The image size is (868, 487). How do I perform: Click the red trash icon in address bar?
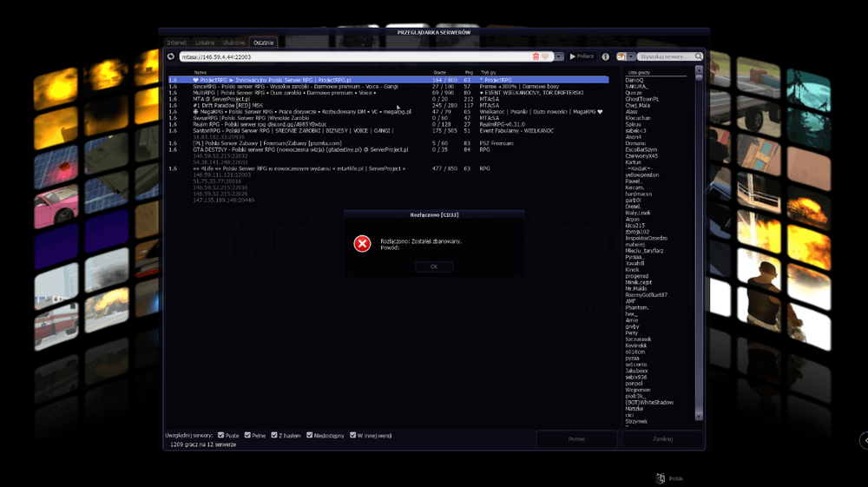pos(536,56)
